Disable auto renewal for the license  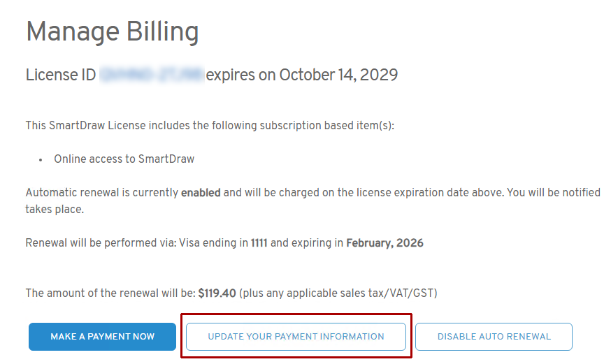(494, 337)
